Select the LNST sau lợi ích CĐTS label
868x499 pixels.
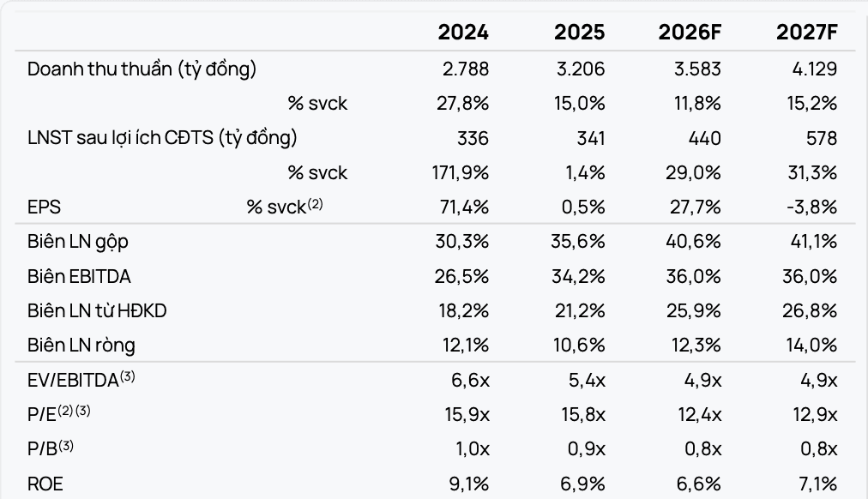[x=162, y=138]
